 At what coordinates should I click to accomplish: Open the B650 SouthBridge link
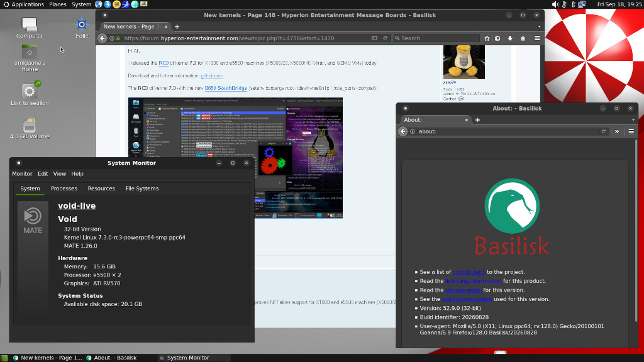(x=226, y=88)
